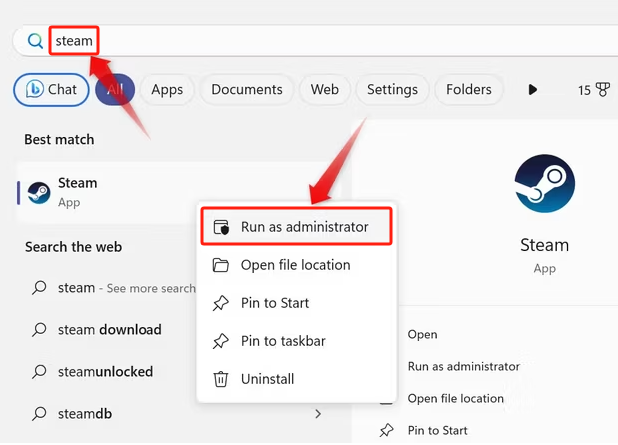Choose Open file location in context menu
The height and width of the screenshot is (445, 618).
point(296,265)
